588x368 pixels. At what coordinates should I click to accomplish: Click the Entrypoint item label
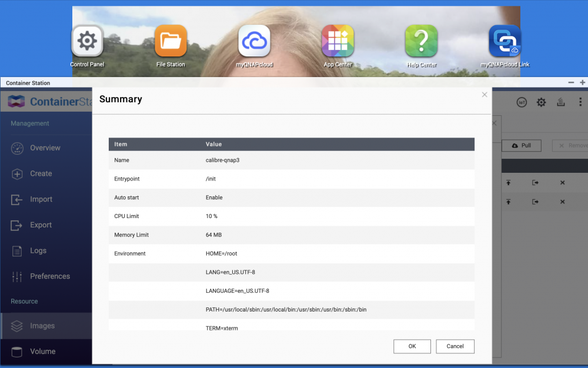tap(127, 179)
